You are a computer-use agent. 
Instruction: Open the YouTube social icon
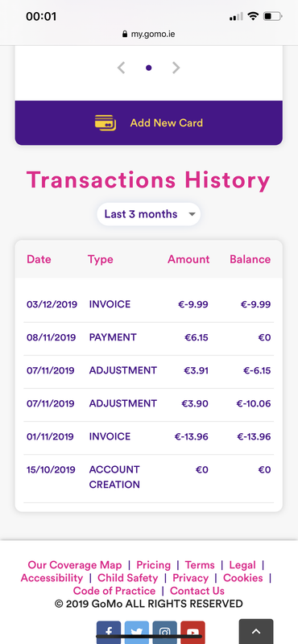192,632
